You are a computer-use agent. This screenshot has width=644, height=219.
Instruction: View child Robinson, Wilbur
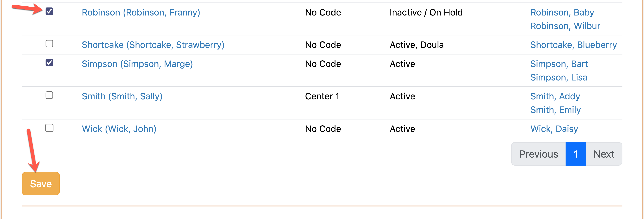(565, 26)
